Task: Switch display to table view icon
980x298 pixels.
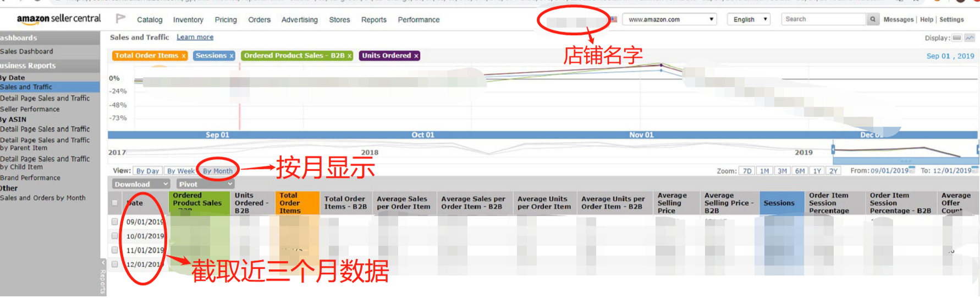Action: [957, 38]
